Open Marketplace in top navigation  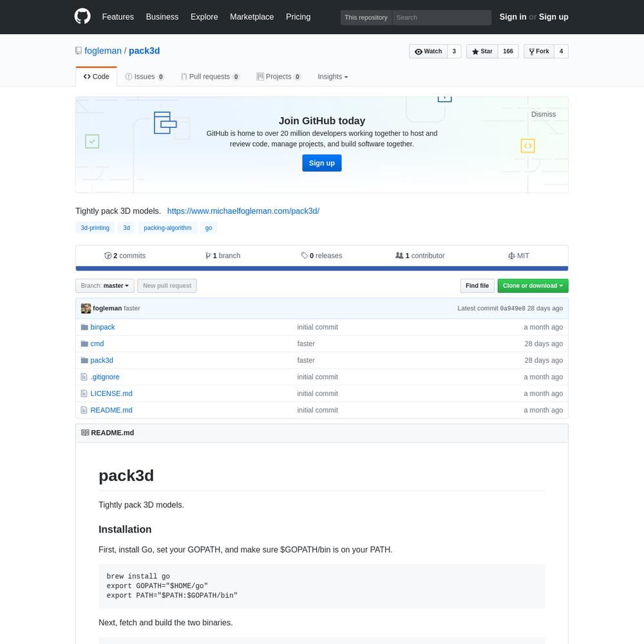(252, 17)
